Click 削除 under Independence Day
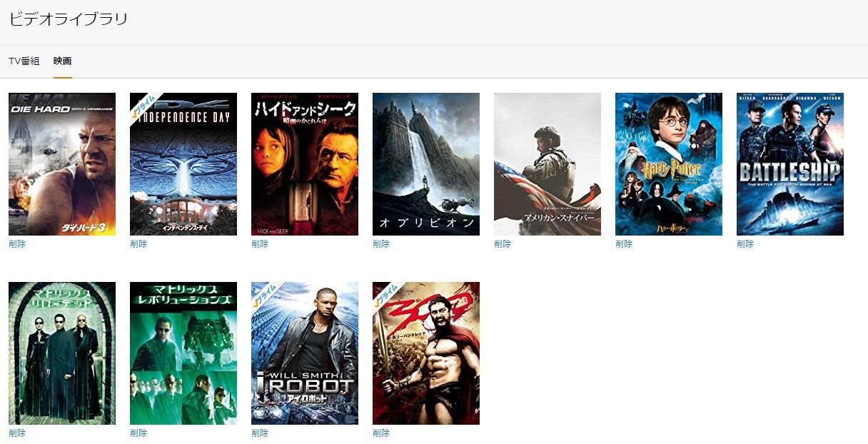The image size is (868, 444). click(x=138, y=244)
